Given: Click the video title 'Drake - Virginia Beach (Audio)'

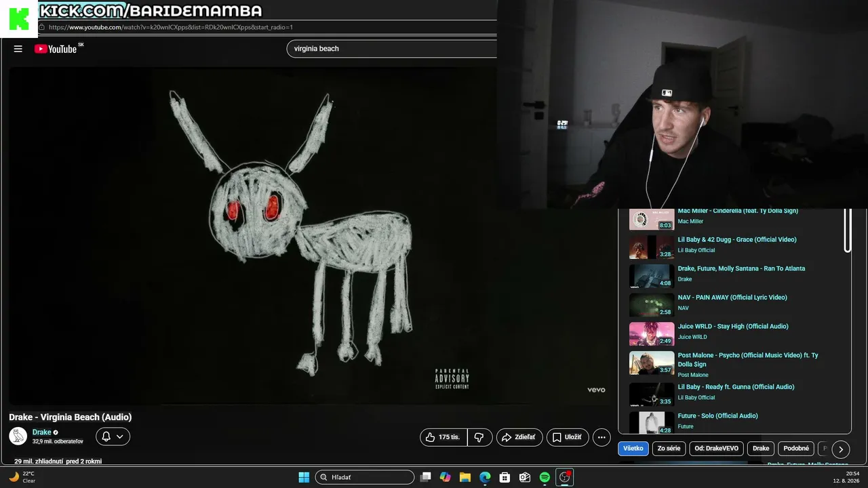Looking at the screenshot, I should coord(71,418).
